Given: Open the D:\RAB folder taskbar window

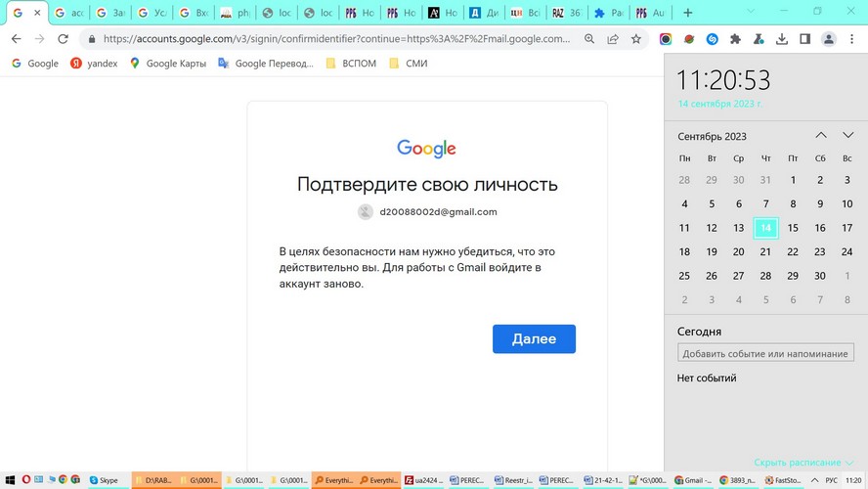Looking at the screenshot, I should 153,480.
